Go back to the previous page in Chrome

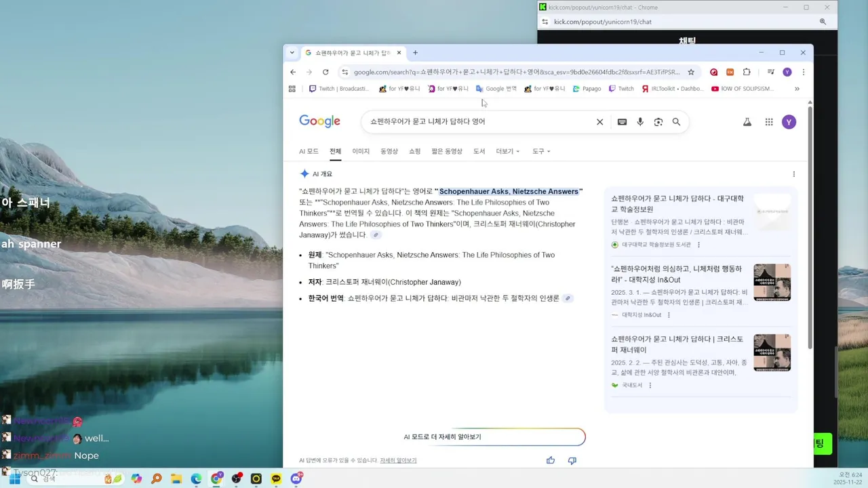293,72
